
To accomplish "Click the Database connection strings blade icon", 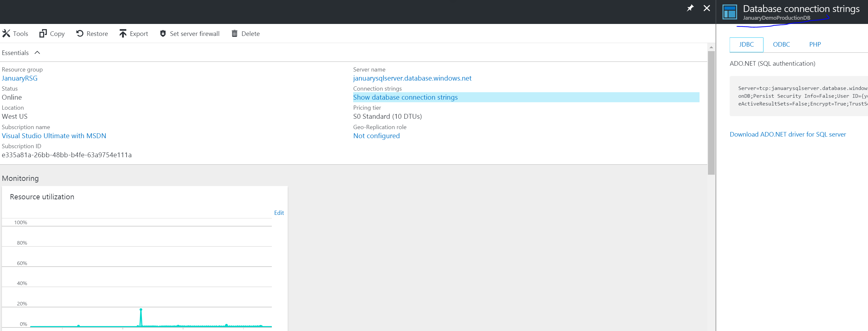I will pos(730,12).
